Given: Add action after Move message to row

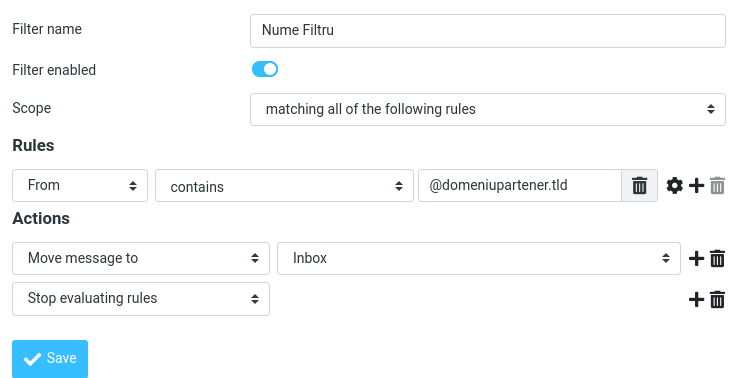Looking at the screenshot, I should tap(696, 258).
